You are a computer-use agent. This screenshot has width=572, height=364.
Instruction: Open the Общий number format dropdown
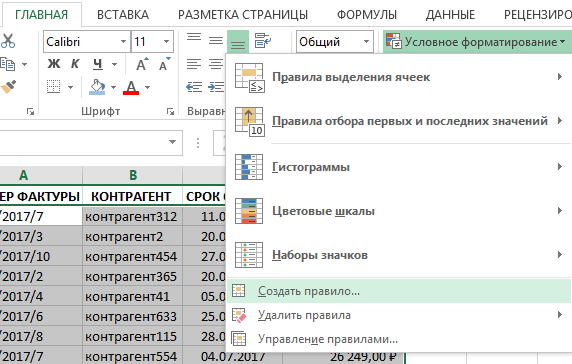(x=366, y=42)
